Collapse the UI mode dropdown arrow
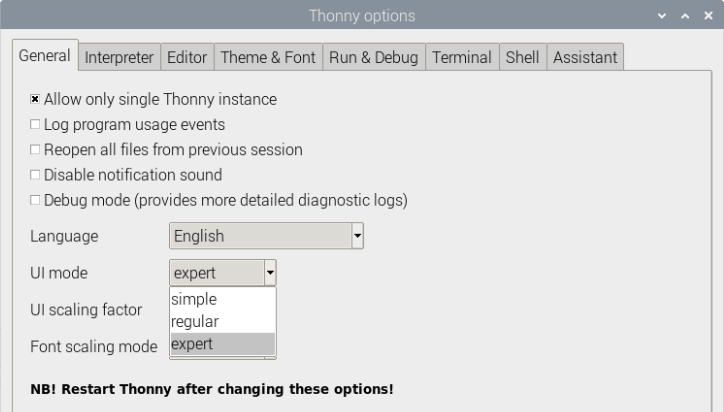The image size is (724, 412). pyautogui.click(x=270, y=273)
